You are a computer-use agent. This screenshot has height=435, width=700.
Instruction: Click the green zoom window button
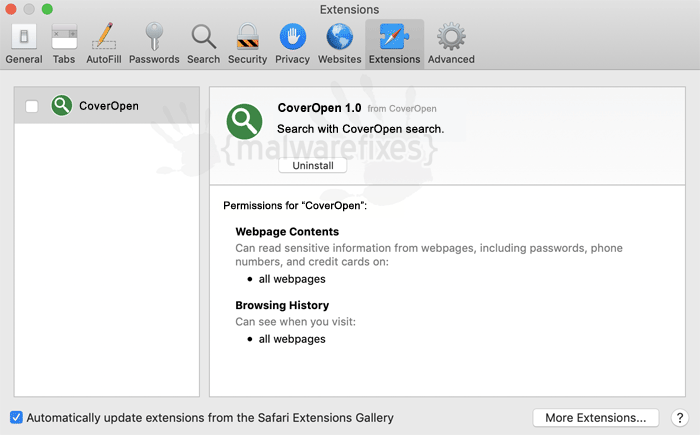[x=47, y=9]
